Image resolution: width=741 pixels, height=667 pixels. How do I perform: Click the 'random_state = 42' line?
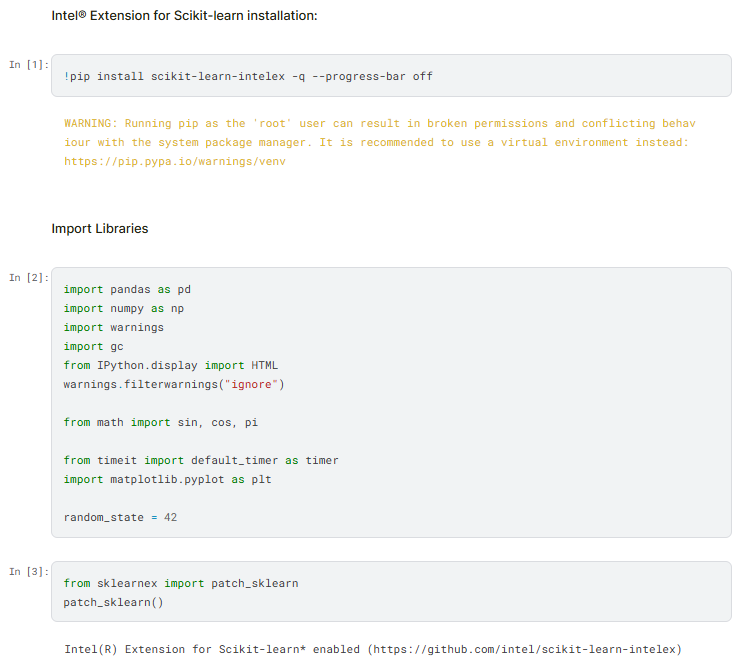tap(120, 517)
